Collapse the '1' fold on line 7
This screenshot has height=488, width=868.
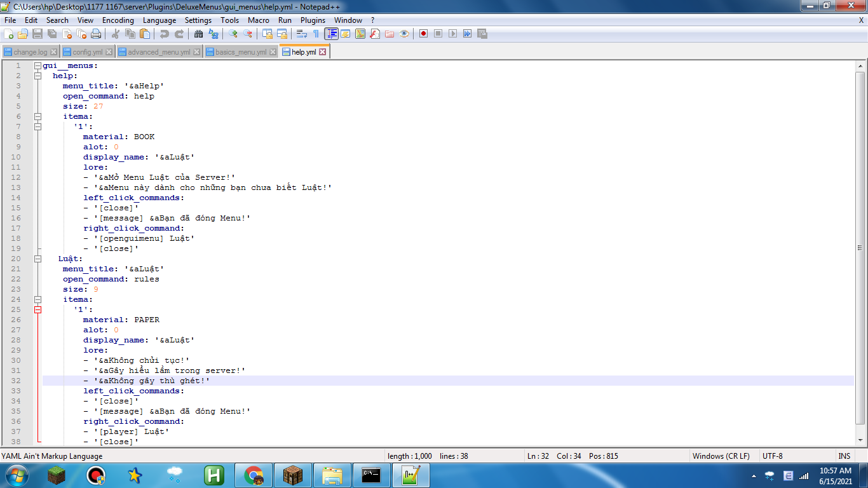37,126
